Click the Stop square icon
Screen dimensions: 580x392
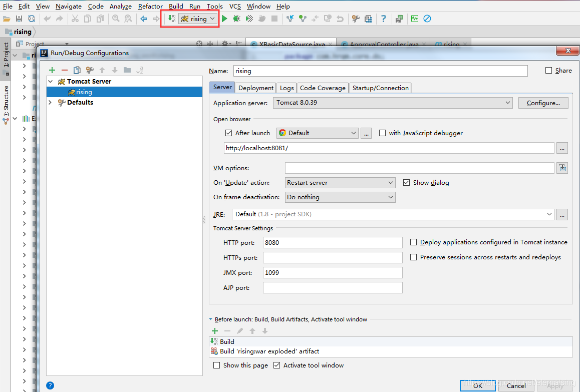click(x=274, y=19)
